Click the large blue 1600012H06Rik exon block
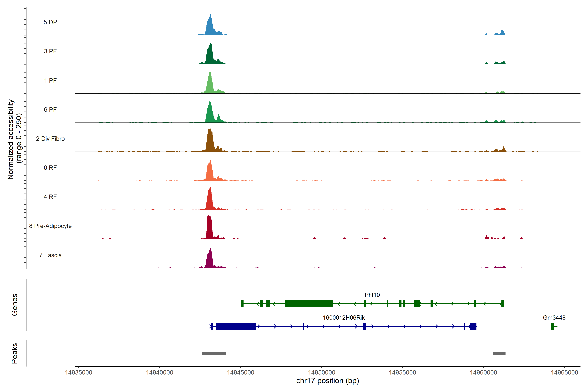 (x=236, y=326)
